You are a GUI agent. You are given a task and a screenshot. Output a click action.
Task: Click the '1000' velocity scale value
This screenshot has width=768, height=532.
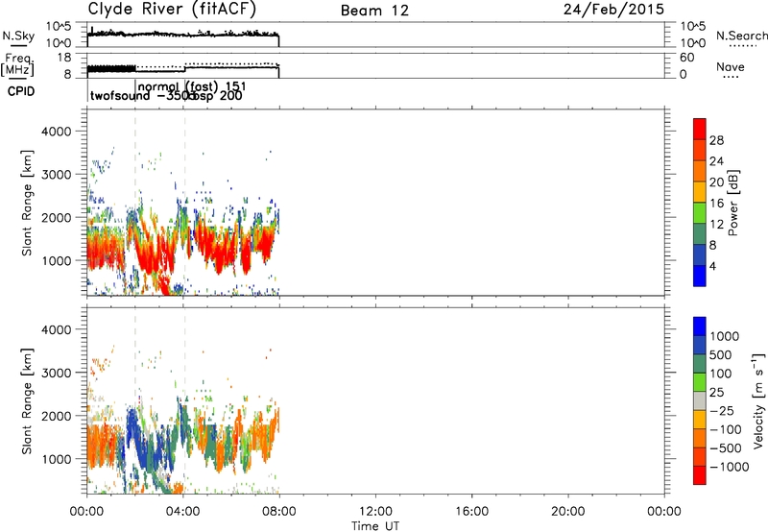(x=725, y=336)
